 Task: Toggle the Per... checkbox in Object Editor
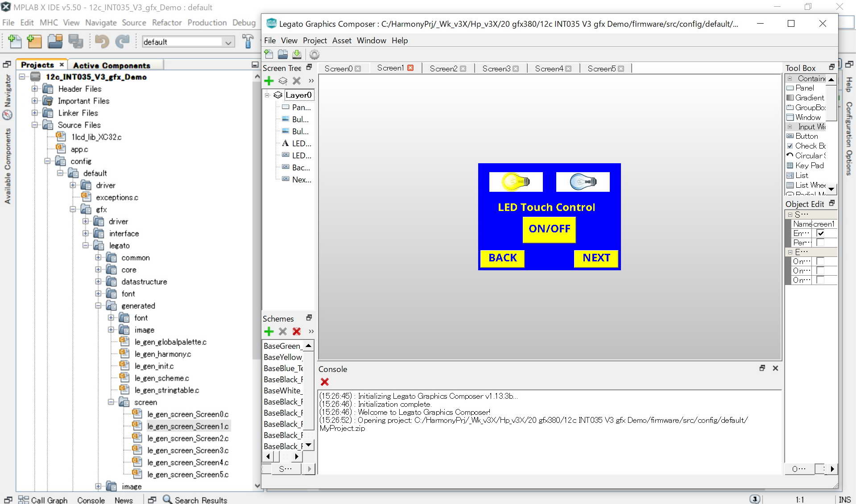pos(820,243)
